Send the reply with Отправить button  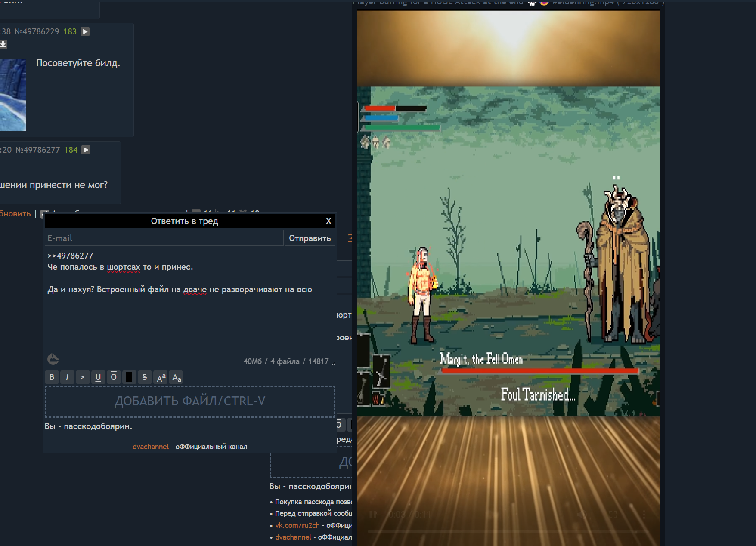coord(310,238)
